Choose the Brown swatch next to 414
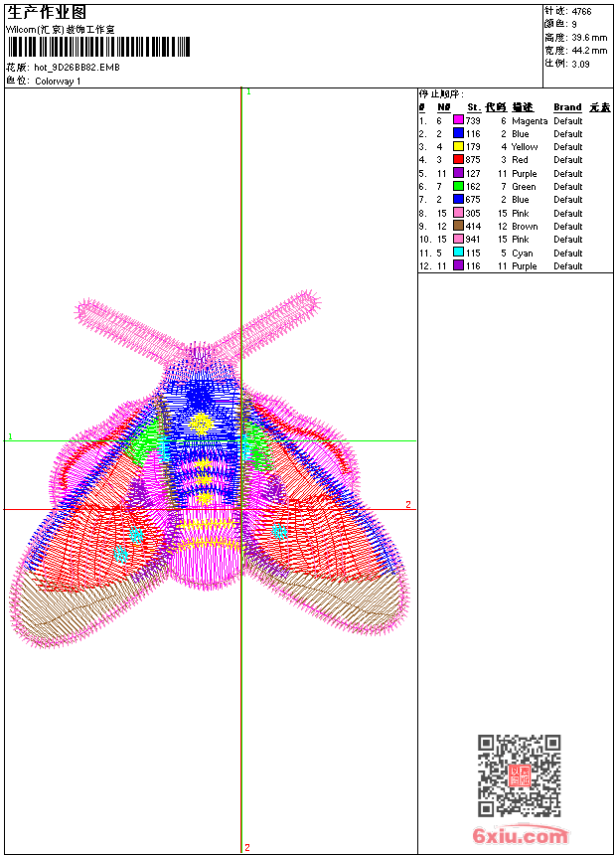The image size is (616, 855). (458, 226)
